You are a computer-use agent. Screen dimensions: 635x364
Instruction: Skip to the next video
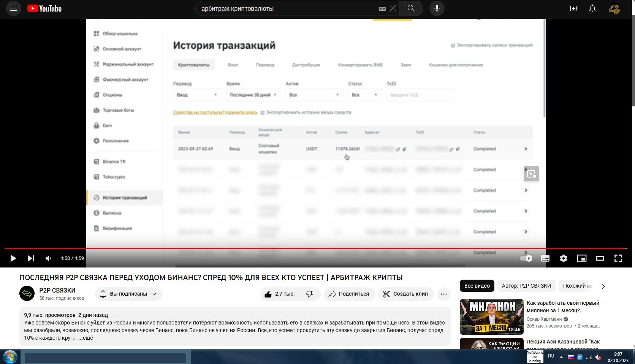pyautogui.click(x=31, y=258)
